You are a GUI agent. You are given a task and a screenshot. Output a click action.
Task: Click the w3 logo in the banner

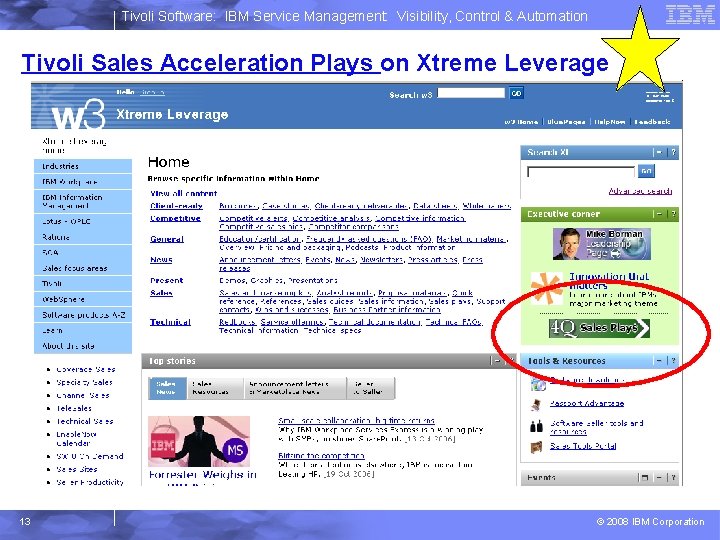pyautogui.click(x=78, y=114)
